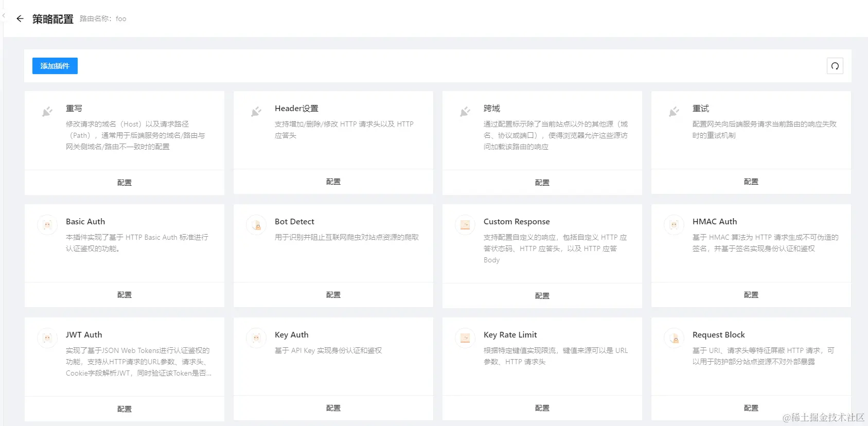Click the plug icon on 重写 card
Image resolution: width=868 pixels, height=426 pixels.
coord(47,112)
